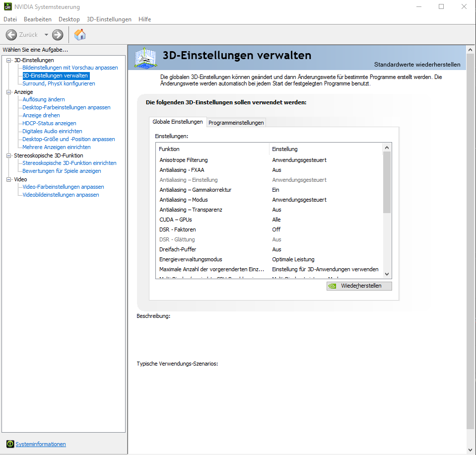Open Bewertungen für Spiele anzeigen

pos(62,171)
